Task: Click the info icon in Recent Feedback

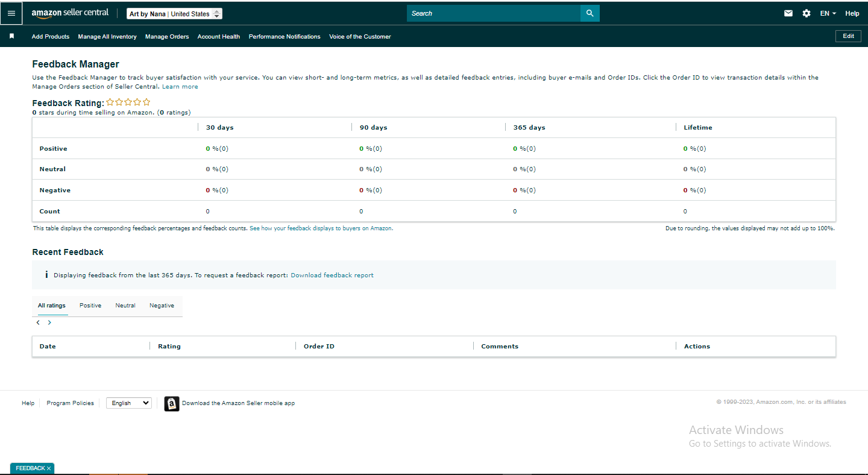Action: click(46, 275)
